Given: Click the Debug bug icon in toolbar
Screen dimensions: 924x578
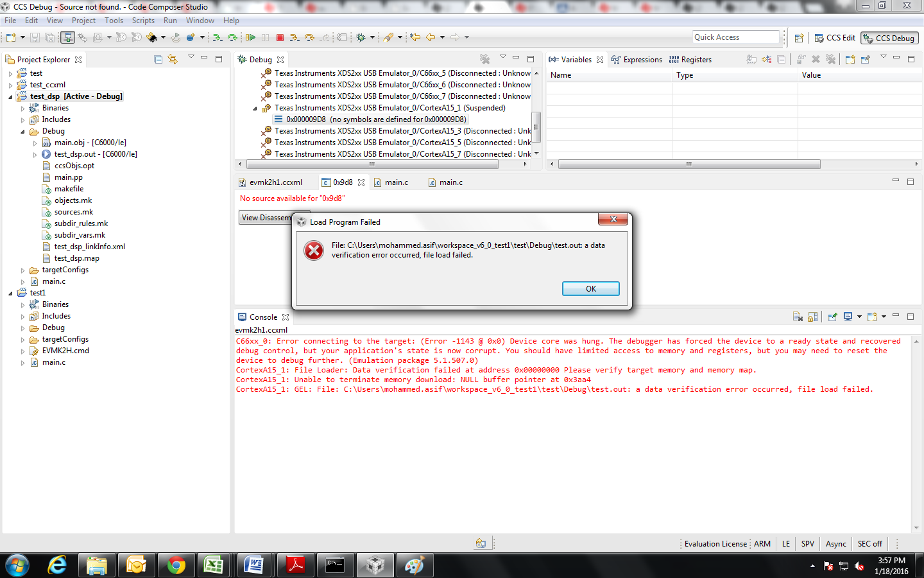Looking at the screenshot, I should point(361,38).
